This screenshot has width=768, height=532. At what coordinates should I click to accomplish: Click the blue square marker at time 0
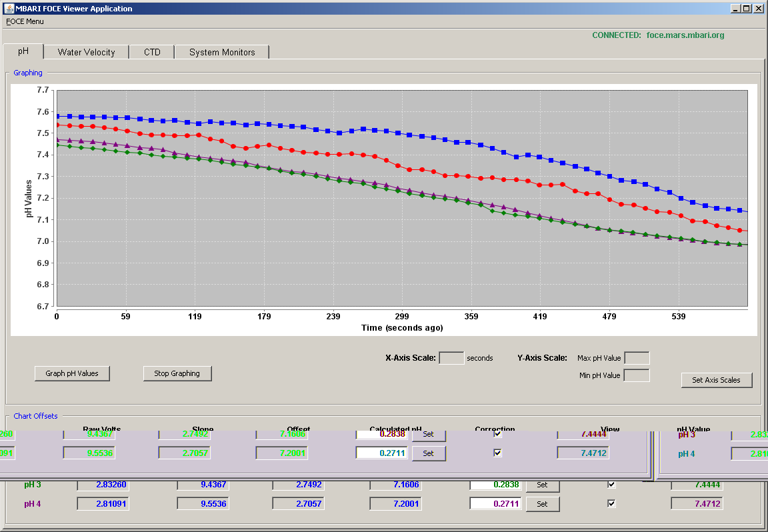coord(57,117)
